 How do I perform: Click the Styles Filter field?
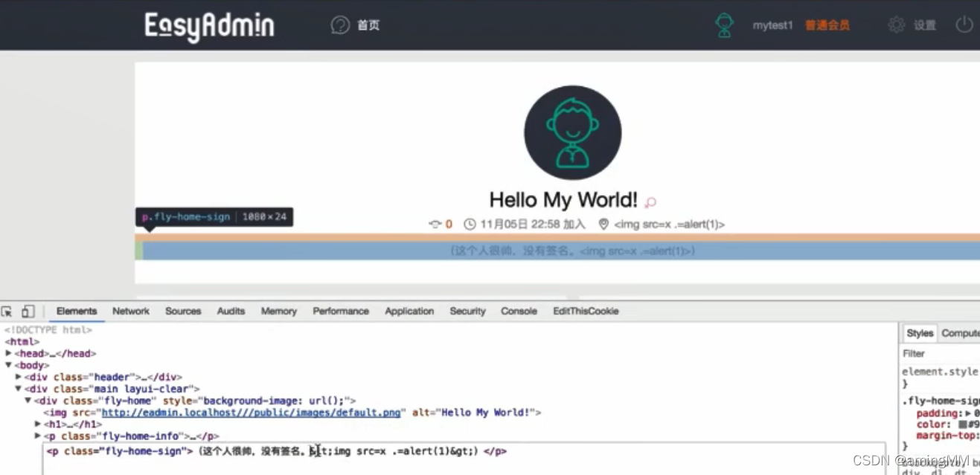(941, 353)
